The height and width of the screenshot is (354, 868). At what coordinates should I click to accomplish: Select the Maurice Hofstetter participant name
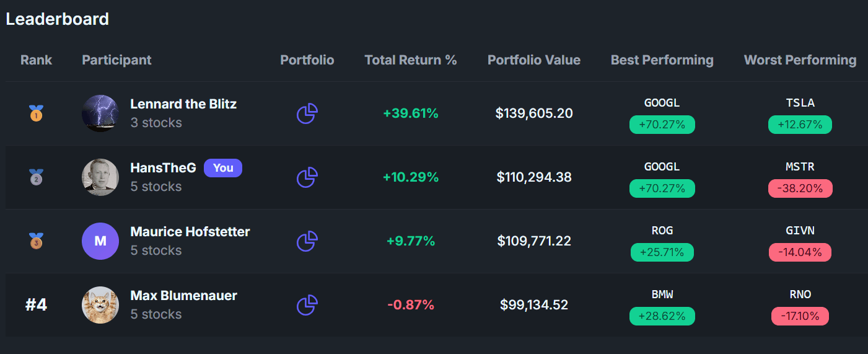coord(190,232)
